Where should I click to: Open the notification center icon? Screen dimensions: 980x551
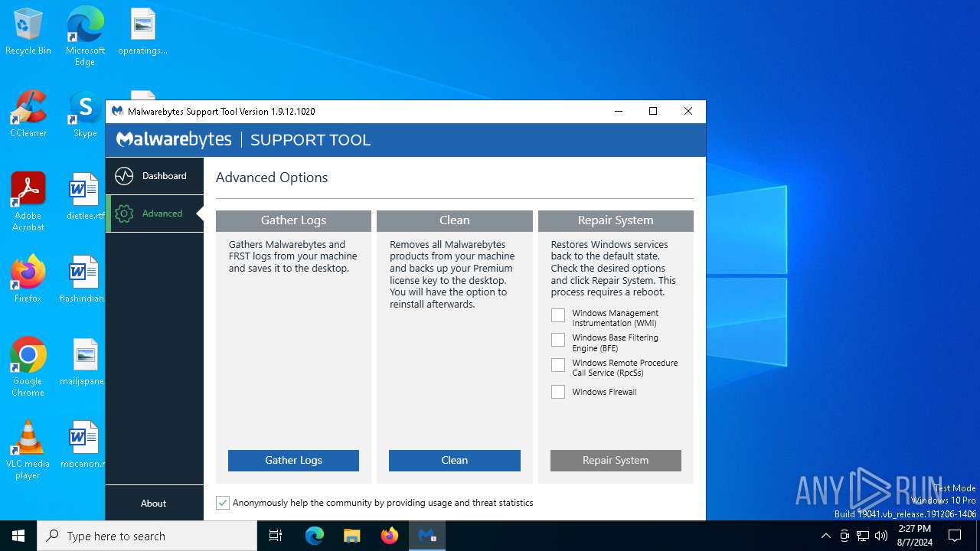tap(955, 536)
